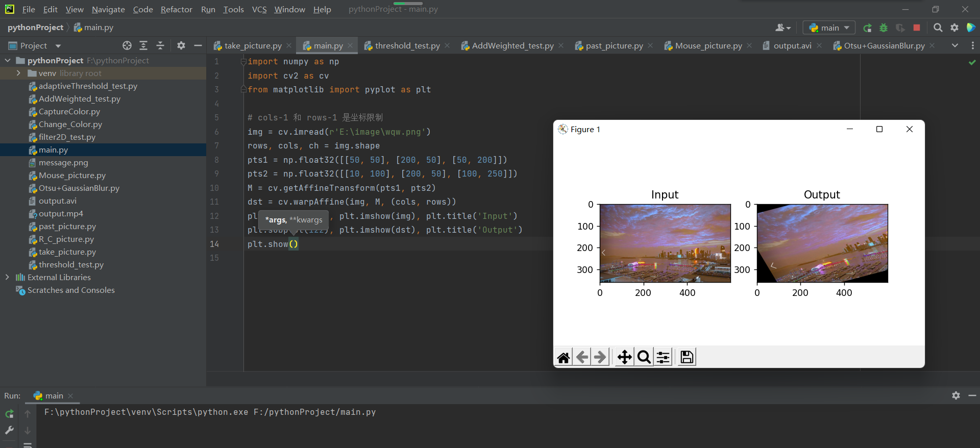This screenshot has width=980, height=448.
Task: Hide the Run tool window
Action: (972, 395)
